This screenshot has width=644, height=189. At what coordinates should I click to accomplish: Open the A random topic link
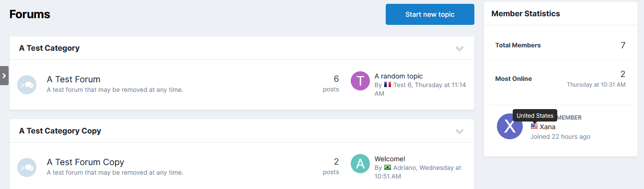point(399,76)
